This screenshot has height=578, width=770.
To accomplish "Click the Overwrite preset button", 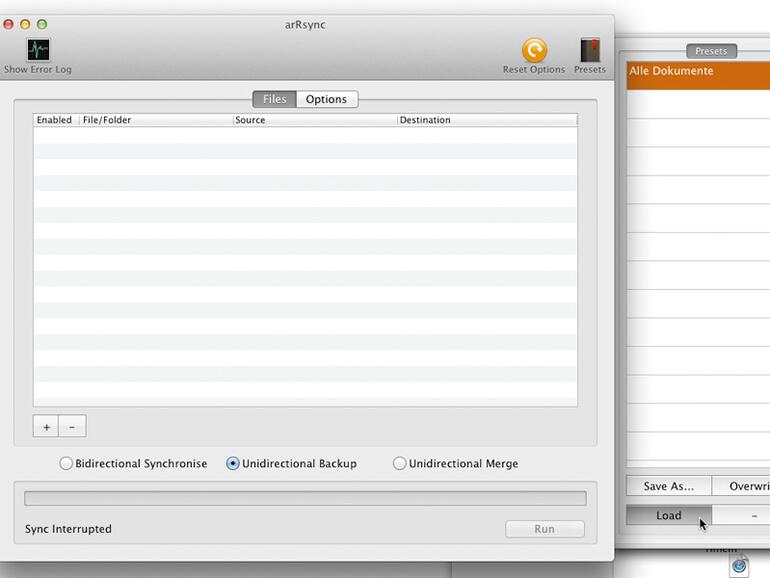I will coord(742,486).
